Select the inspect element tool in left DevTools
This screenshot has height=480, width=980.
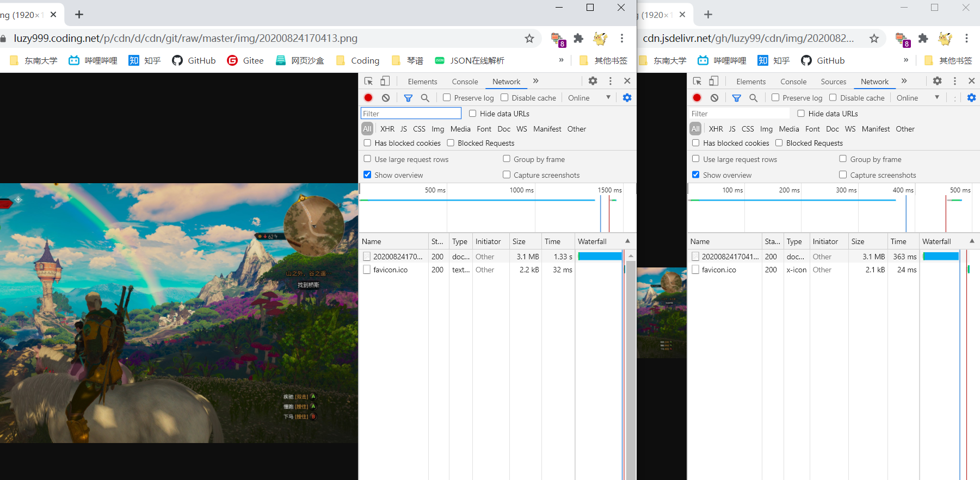tap(368, 81)
